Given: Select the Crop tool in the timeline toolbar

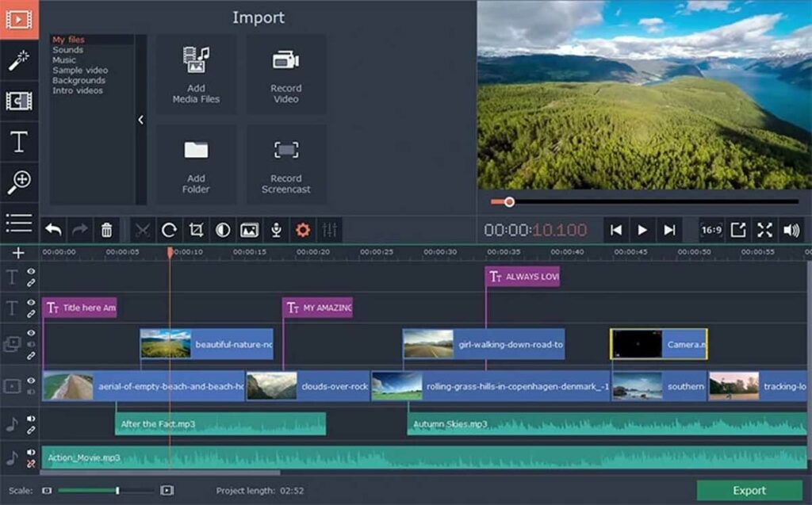Looking at the screenshot, I should (196, 231).
